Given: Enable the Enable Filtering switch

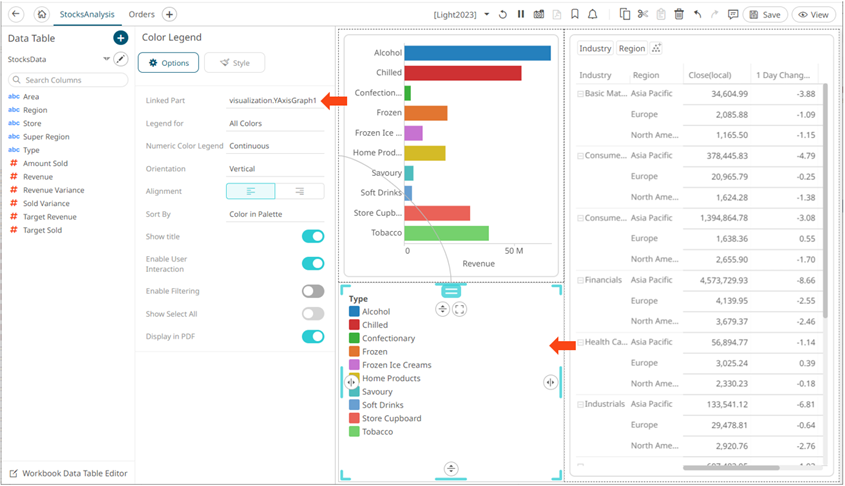Looking at the screenshot, I should tap(313, 291).
